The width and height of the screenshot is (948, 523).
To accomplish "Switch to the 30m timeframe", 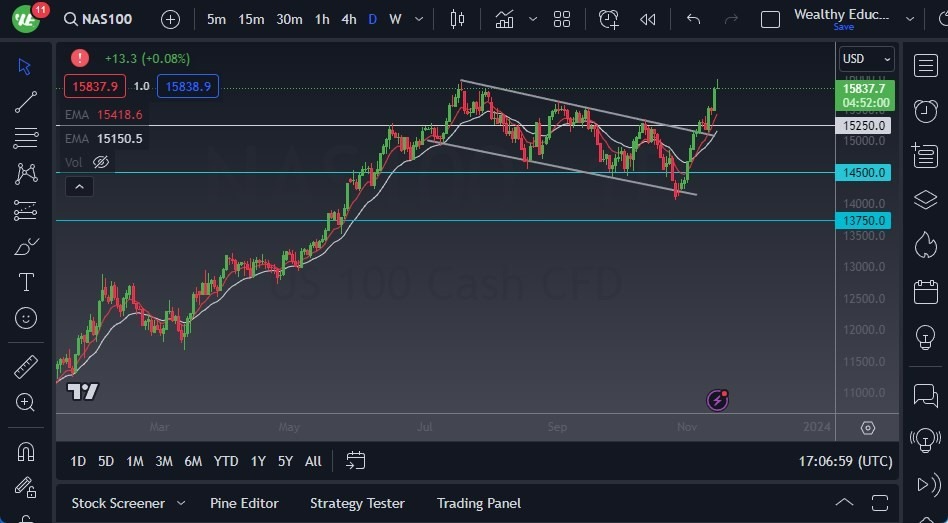I will (289, 19).
